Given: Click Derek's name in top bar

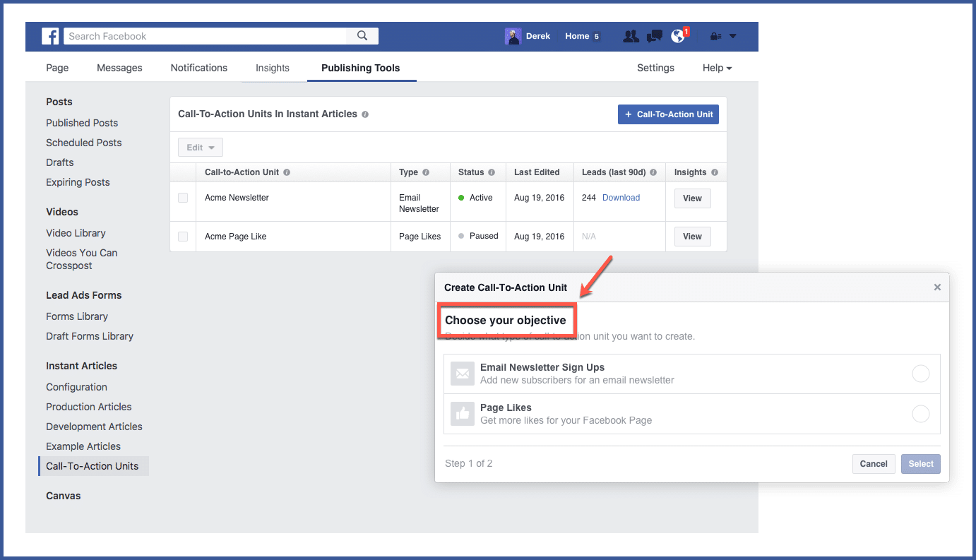Looking at the screenshot, I should click(538, 36).
